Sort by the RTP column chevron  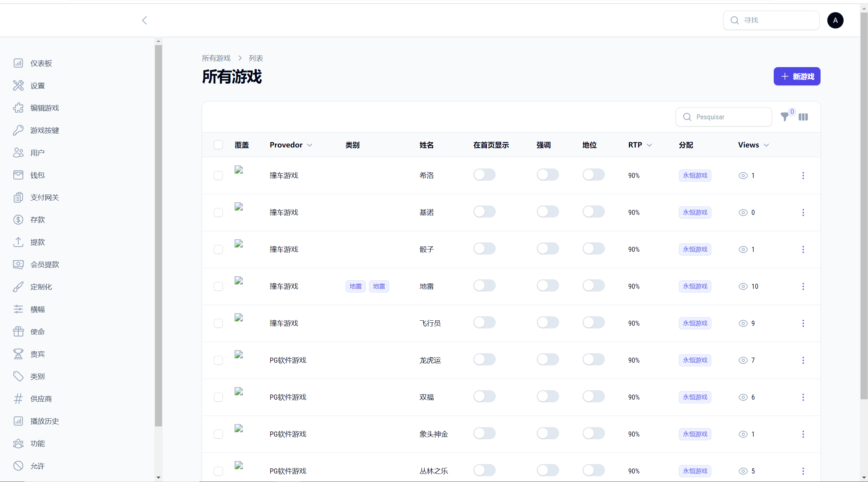[649, 145]
